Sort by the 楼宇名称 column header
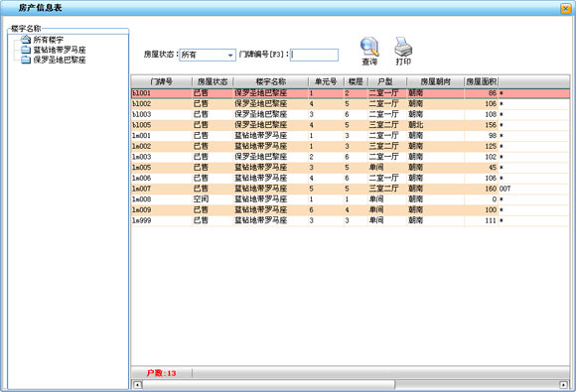576x392 pixels. click(271, 81)
